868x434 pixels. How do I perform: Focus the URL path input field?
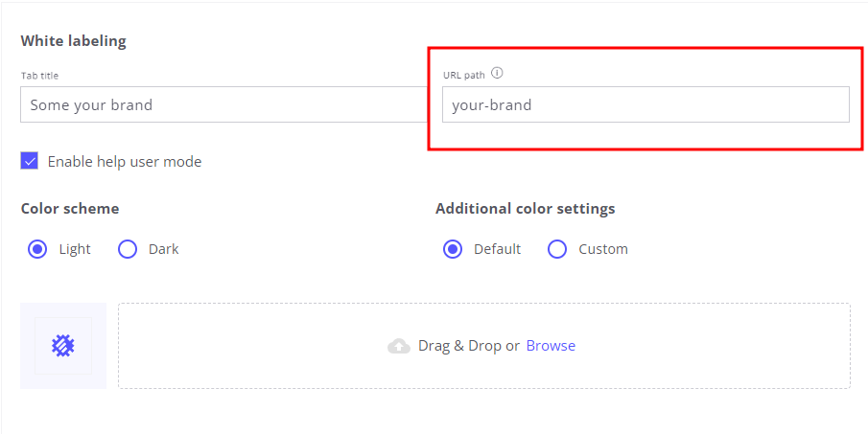pyautogui.click(x=645, y=104)
